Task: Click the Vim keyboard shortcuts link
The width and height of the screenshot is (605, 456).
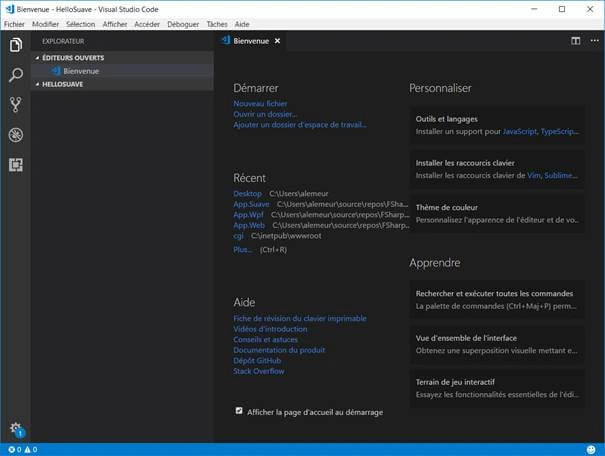Action: click(534, 176)
